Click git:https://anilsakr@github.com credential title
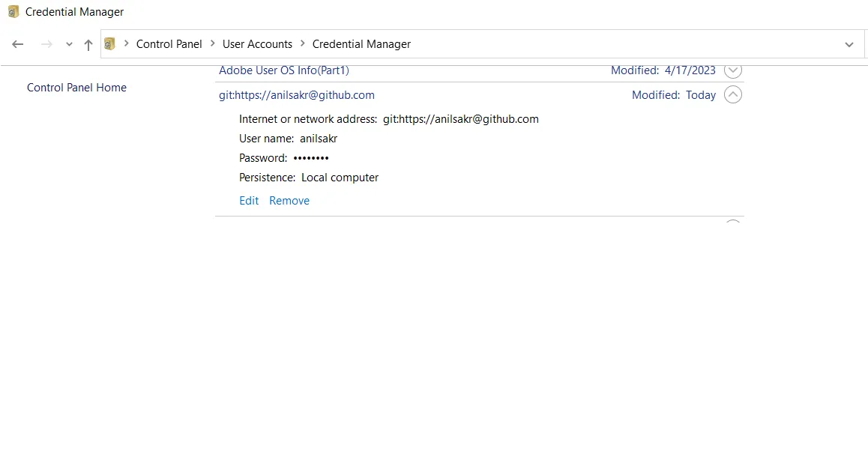The height and width of the screenshot is (466, 868). click(x=297, y=94)
